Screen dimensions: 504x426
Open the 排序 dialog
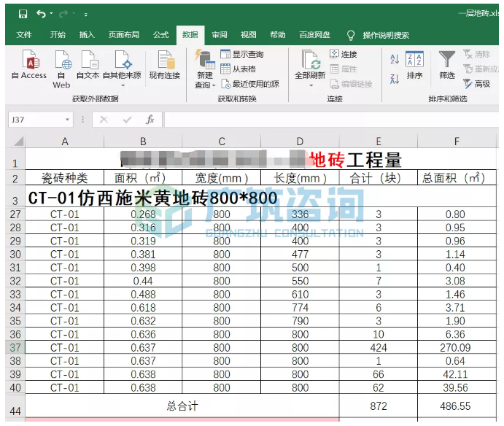click(414, 65)
